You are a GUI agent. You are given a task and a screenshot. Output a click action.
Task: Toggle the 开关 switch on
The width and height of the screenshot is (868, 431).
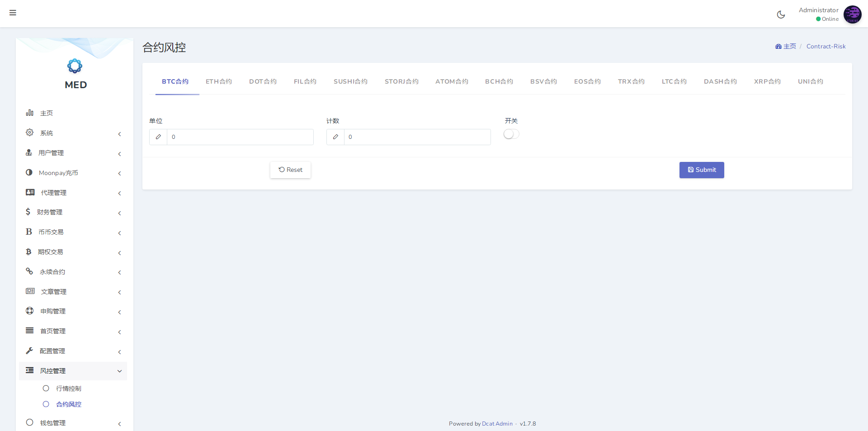pyautogui.click(x=511, y=134)
